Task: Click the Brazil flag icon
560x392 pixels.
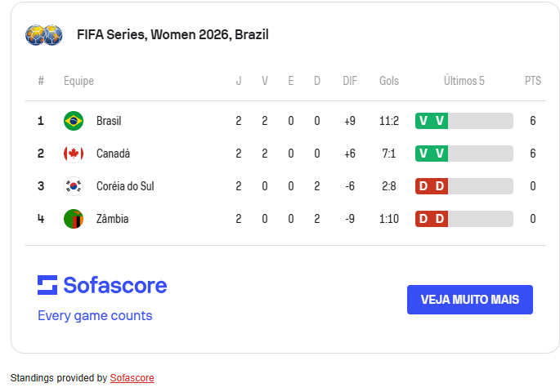Action: pyautogui.click(x=74, y=121)
